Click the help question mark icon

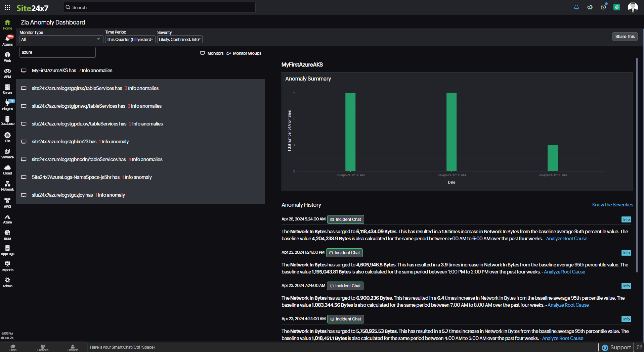tap(603, 7)
